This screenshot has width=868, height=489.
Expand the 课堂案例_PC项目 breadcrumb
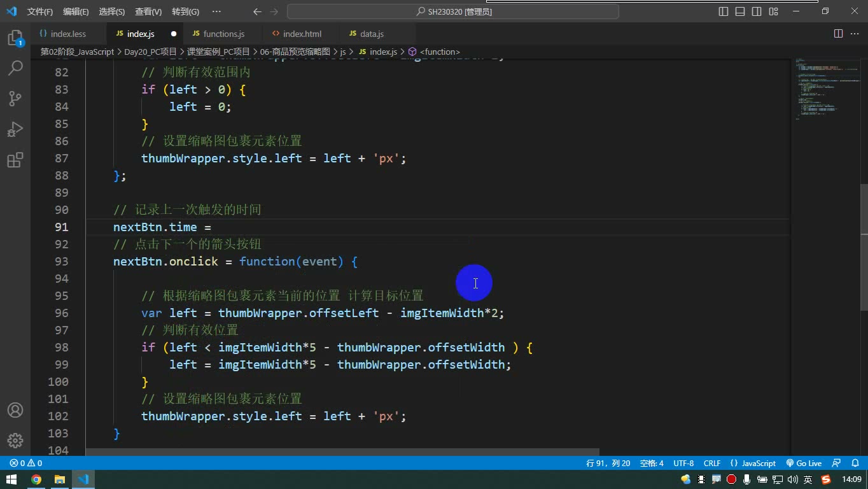point(218,52)
